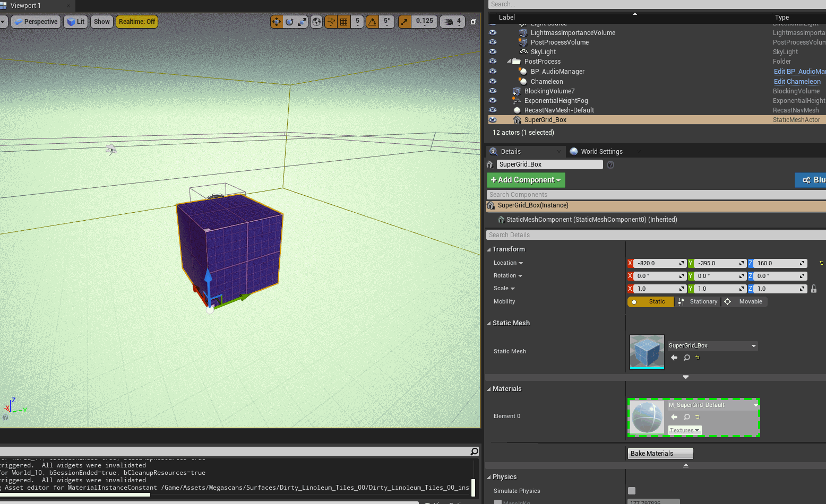Reset Location to default arrow

tap(821, 263)
